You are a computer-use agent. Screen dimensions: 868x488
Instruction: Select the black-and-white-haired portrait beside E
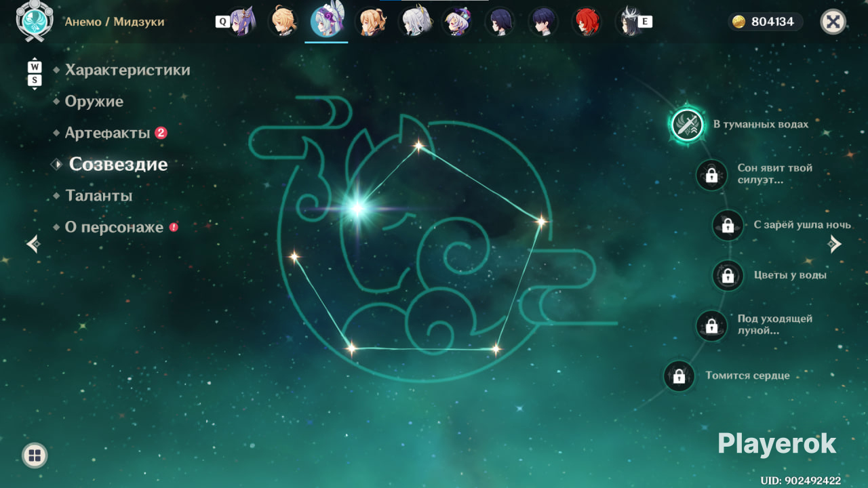point(629,22)
